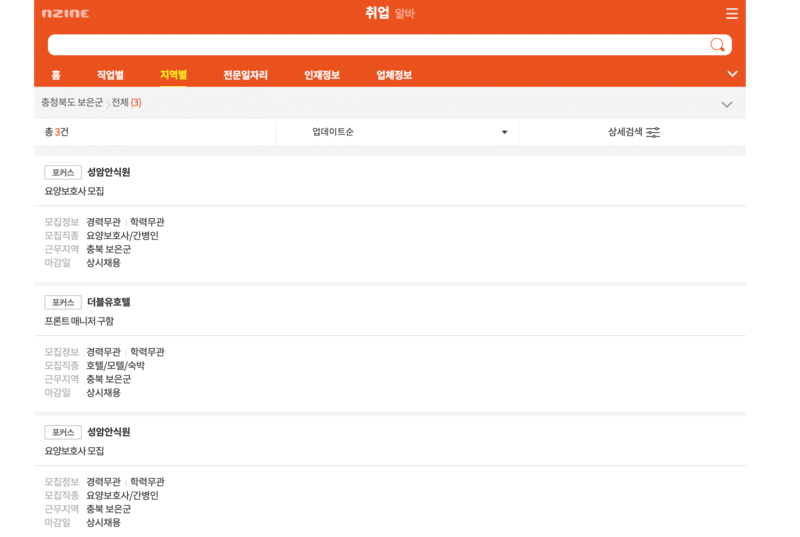Click the nzine logo
The width and height of the screenshot is (800, 537).
[65, 14]
